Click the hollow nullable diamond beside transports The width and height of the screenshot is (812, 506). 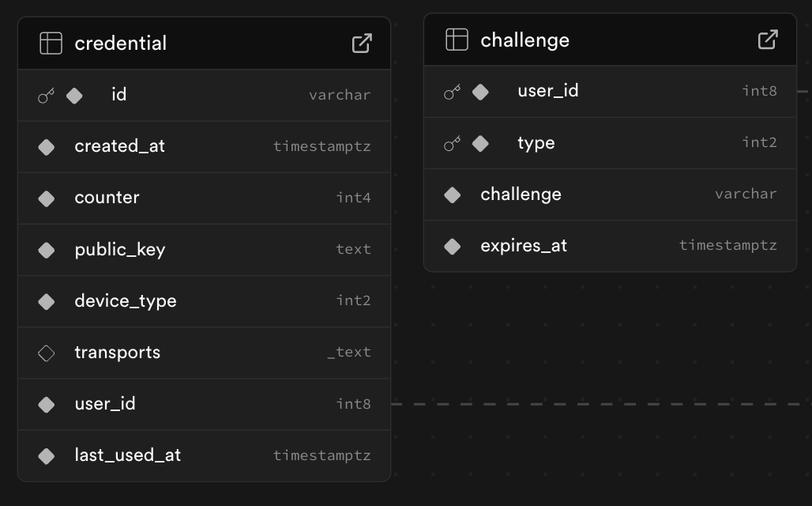click(47, 353)
